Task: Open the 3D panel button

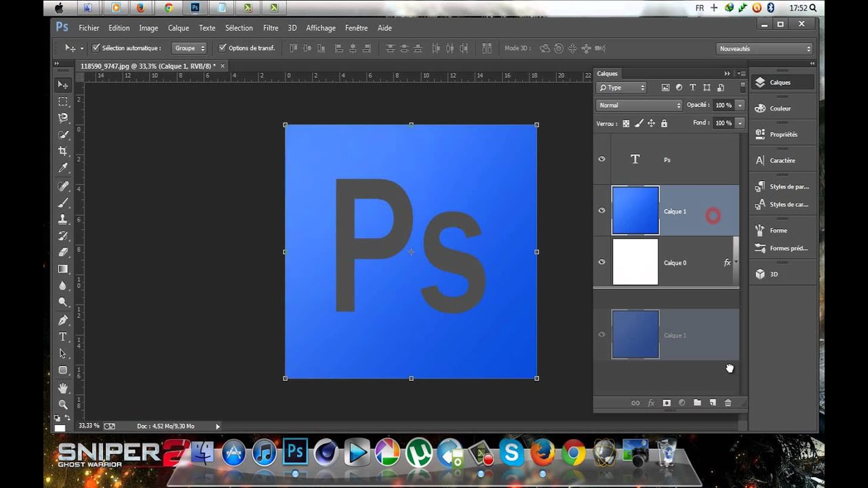Action: pos(783,274)
